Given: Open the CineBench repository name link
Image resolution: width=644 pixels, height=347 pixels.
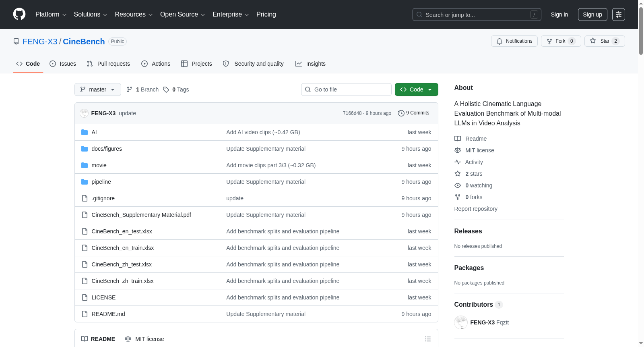Looking at the screenshot, I should click(84, 42).
